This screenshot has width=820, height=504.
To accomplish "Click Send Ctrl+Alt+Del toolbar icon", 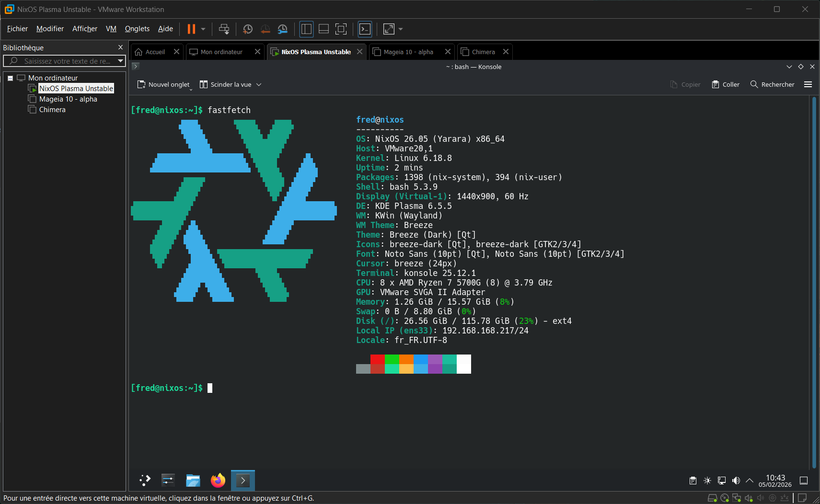I will (224, 29).
